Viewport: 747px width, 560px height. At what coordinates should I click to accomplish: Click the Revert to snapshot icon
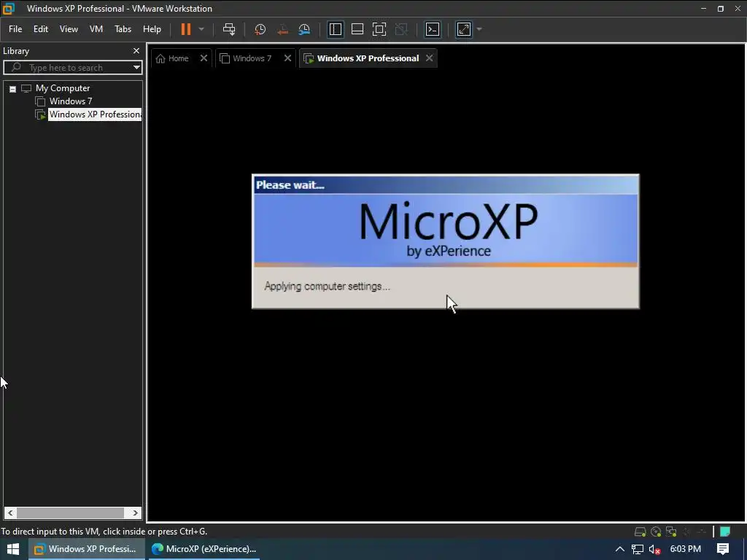282,29
